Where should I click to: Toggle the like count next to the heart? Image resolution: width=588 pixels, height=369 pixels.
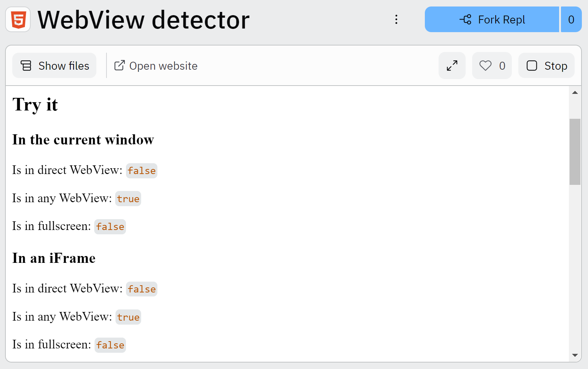(502, 66)
